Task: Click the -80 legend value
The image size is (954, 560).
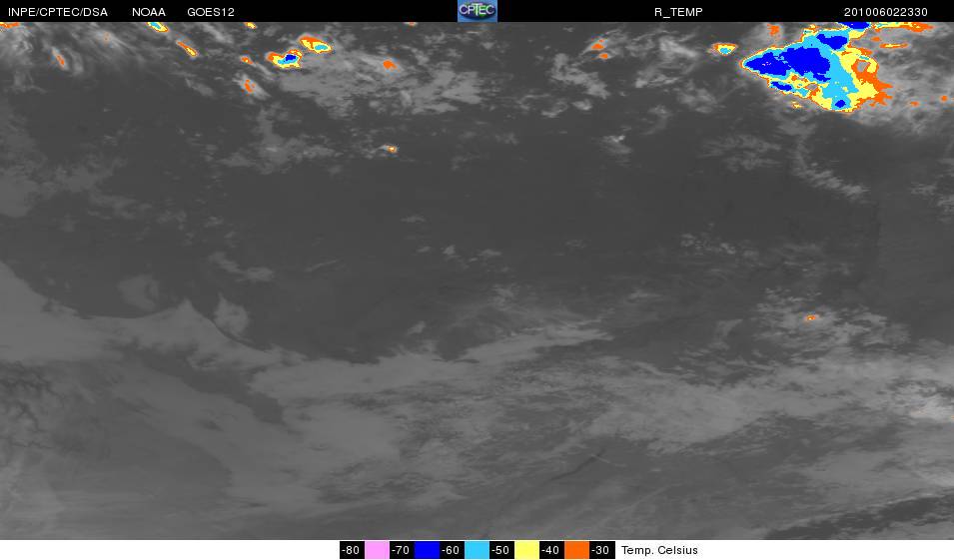Action: pyautogui.click(x=352, y=550)
